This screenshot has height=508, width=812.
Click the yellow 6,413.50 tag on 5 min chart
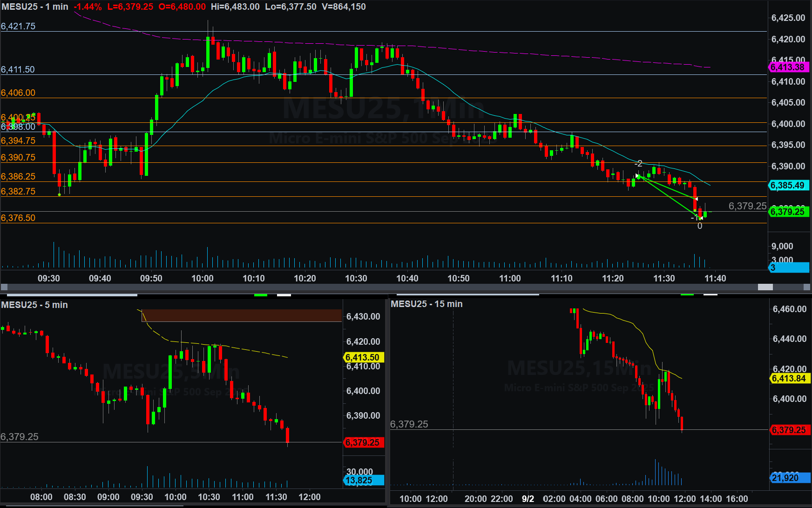coord(363,357)
